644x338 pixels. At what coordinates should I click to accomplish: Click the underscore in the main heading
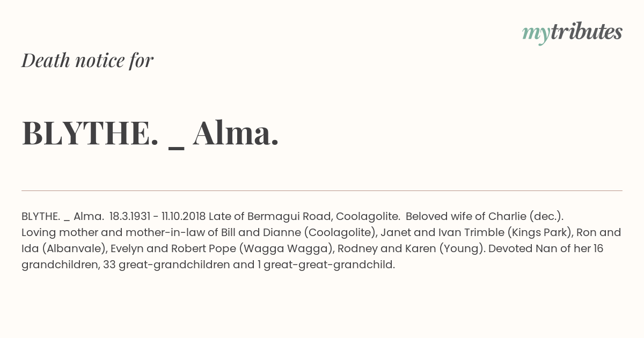[x=176, y=147]
